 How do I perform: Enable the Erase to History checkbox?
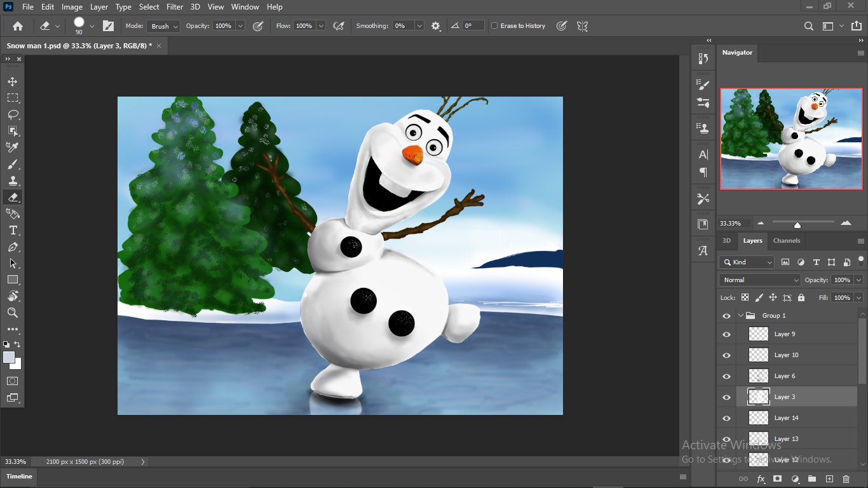pos(495,26)
